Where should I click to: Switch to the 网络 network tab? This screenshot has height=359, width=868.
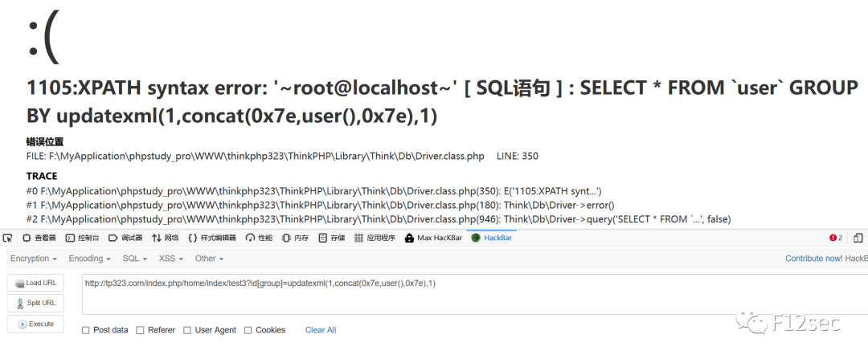tap(165, 238)
